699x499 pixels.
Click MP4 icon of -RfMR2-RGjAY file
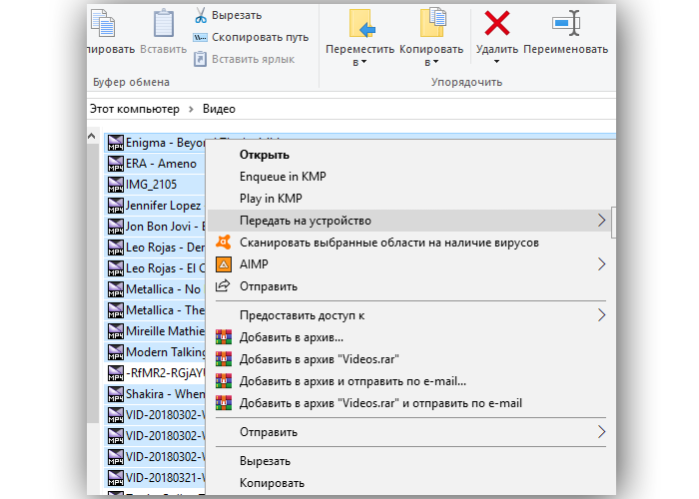tap(116, 373)
